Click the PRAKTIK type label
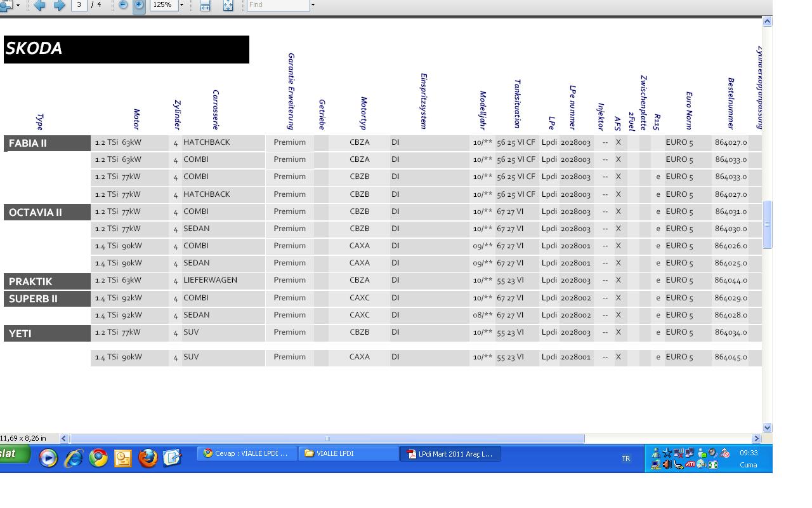The width and height of the screenshot is (812, 508). coord(48,281)
